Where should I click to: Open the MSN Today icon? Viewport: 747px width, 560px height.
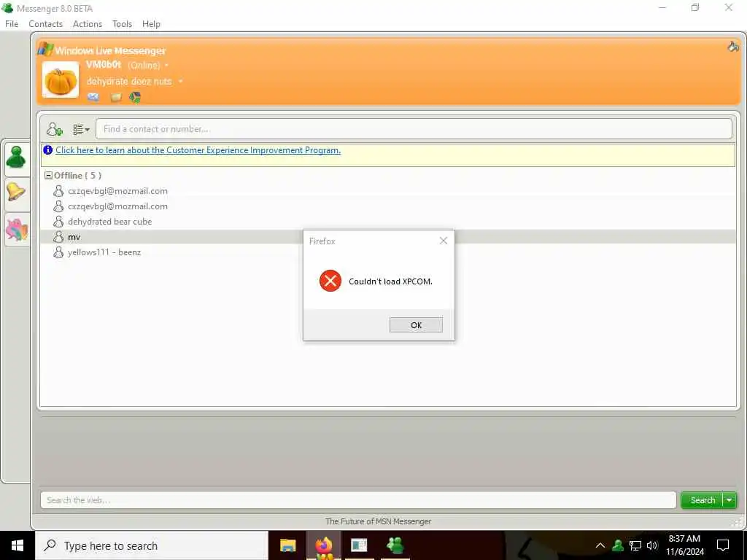coord(135,98)
